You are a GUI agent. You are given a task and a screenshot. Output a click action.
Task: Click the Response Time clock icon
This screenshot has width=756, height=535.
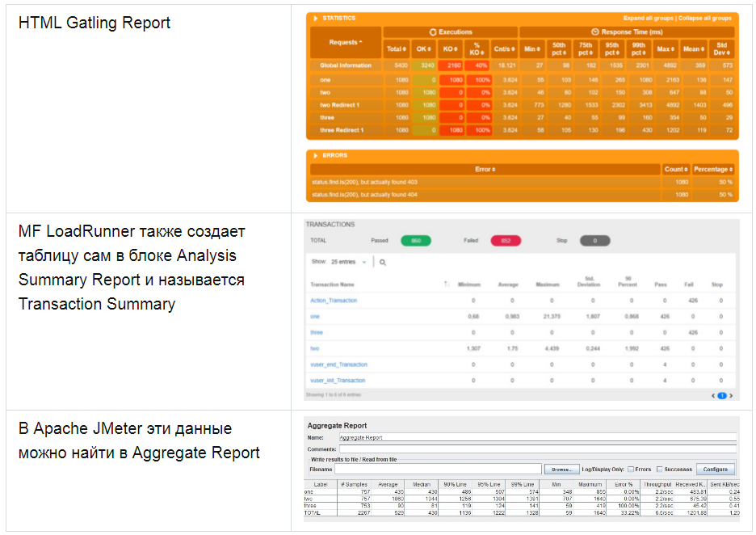595,32
